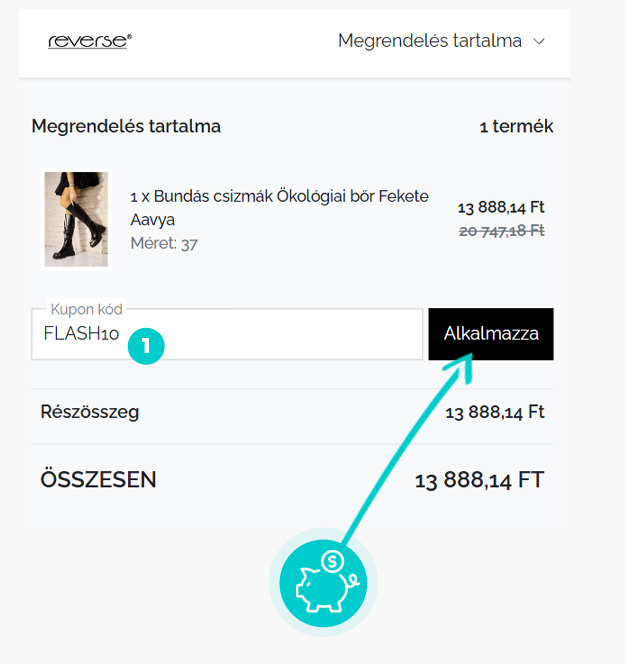Click the ÖSSZESEN total label

click(x=99, y=480)
